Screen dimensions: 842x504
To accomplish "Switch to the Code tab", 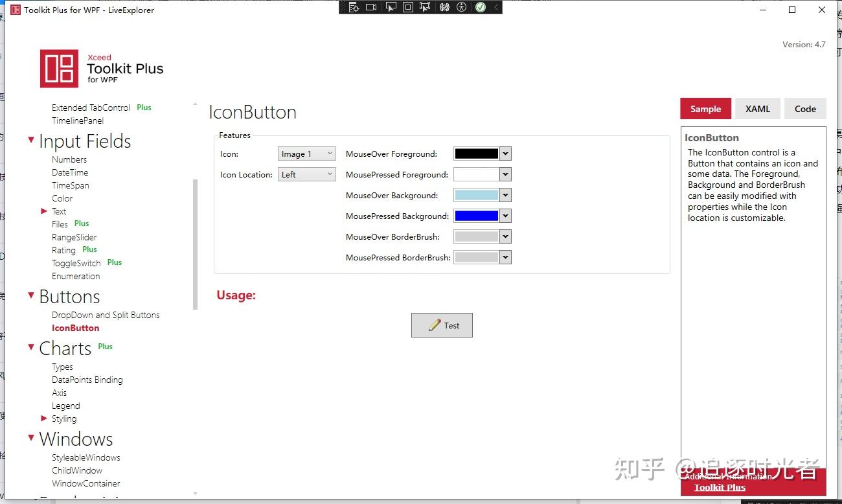I will (805, 109).
